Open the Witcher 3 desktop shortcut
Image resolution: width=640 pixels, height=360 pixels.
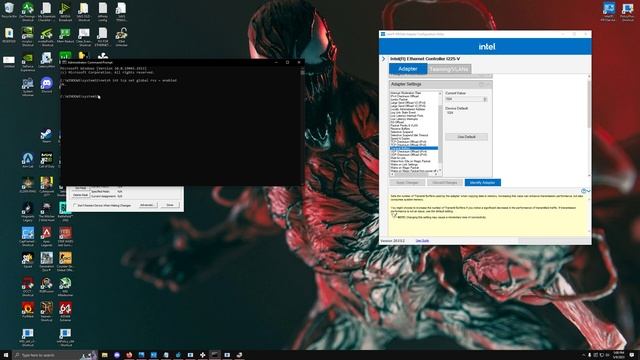[47, 211]
